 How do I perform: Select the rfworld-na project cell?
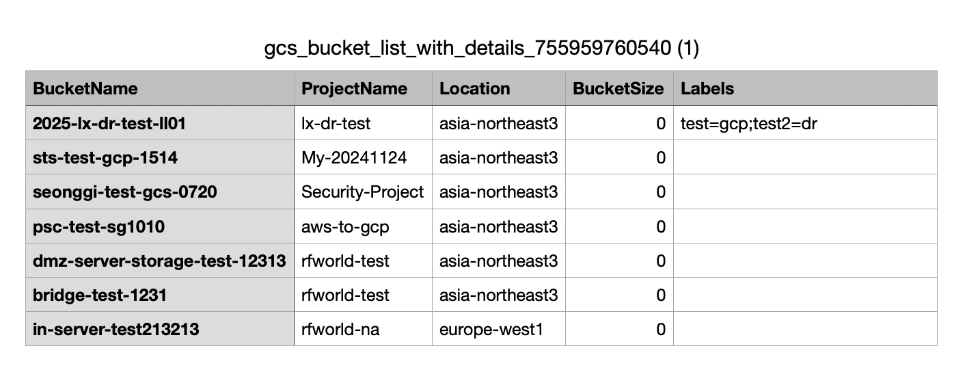click(363, 328)
